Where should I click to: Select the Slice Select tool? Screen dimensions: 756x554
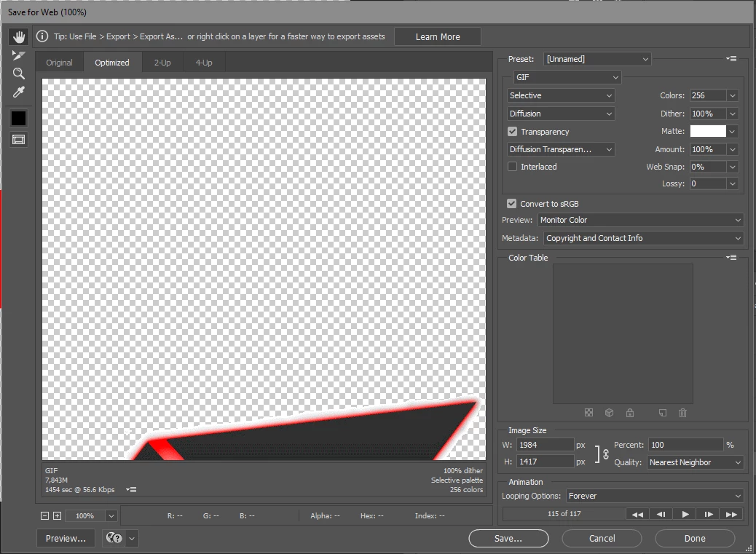coord(19,55)
